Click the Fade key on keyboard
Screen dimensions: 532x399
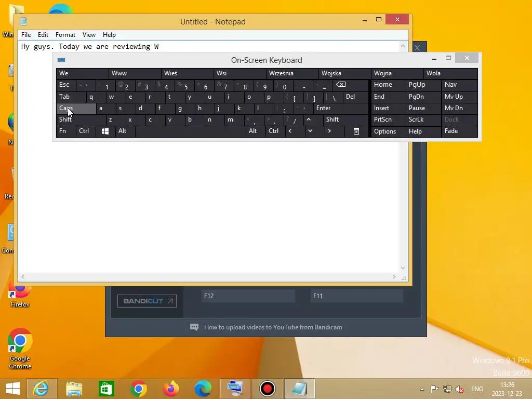tap(460, 131)
